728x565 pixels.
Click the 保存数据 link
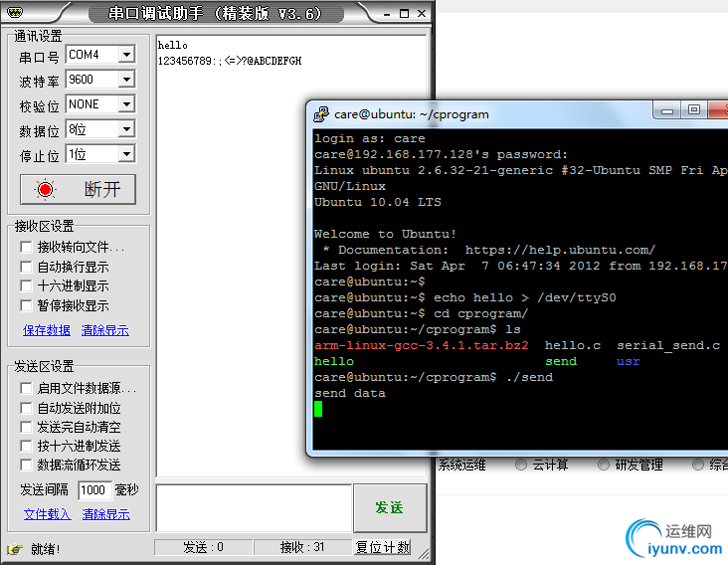47,330
